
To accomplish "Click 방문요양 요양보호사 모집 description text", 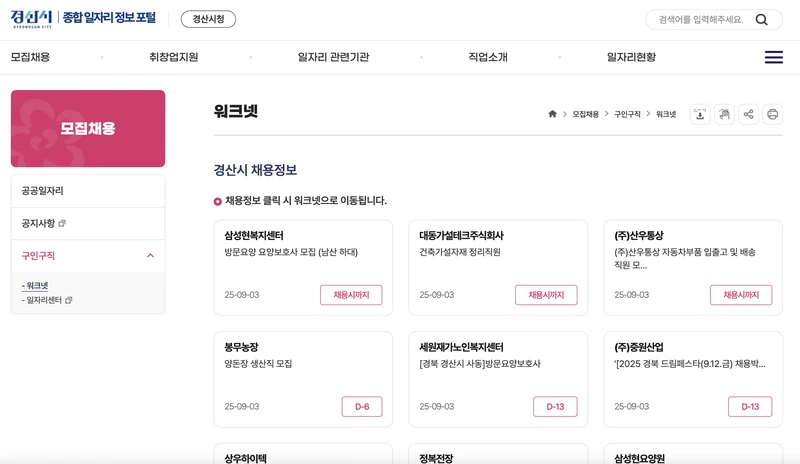I will (x=291, y=252).
